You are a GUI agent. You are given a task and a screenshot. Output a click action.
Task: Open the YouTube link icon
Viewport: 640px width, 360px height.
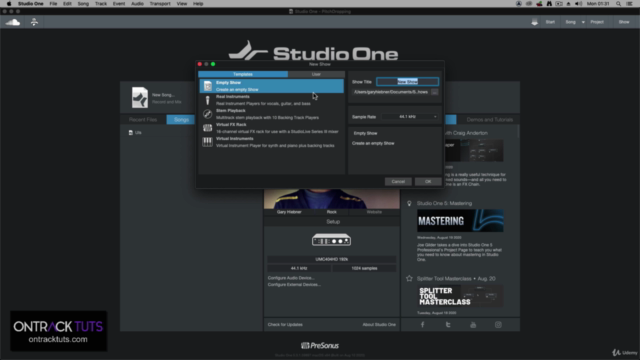473,324
